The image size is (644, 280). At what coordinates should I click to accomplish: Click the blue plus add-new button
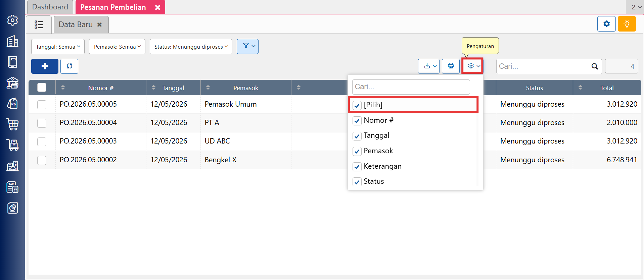click(x=45, y=66)
